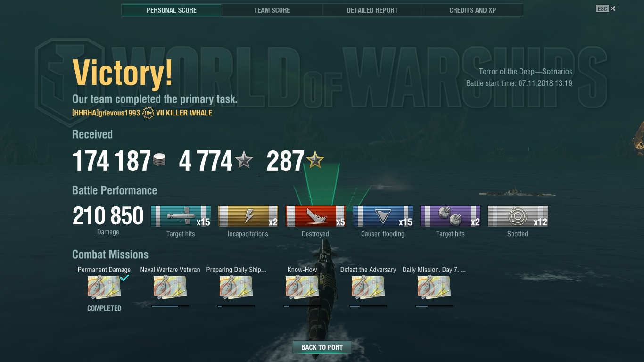Open the Preparing Daily Ship mission icon
This screenshot has width=644, height=362.
coord(236,288)
